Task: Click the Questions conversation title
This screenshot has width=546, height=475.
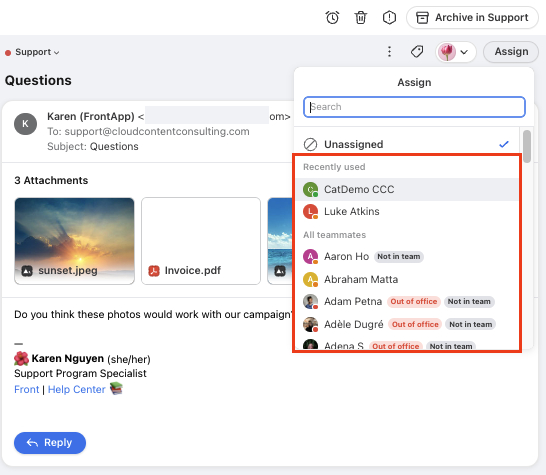Action: 38,80
